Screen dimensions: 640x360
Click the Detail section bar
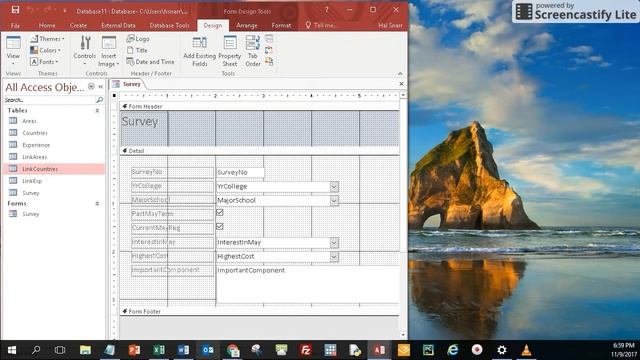[x=260, y=151]
